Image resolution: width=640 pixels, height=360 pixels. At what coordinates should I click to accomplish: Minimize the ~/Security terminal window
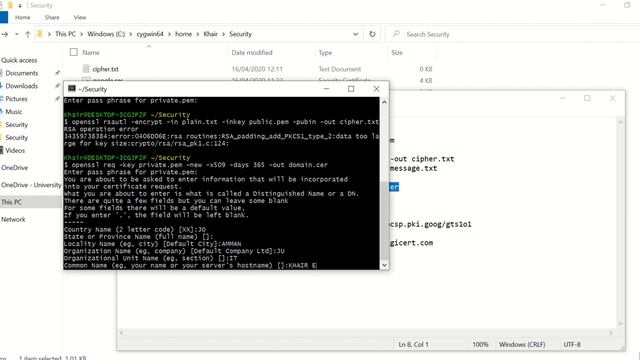pyautogui.click(x=326, y=89)
